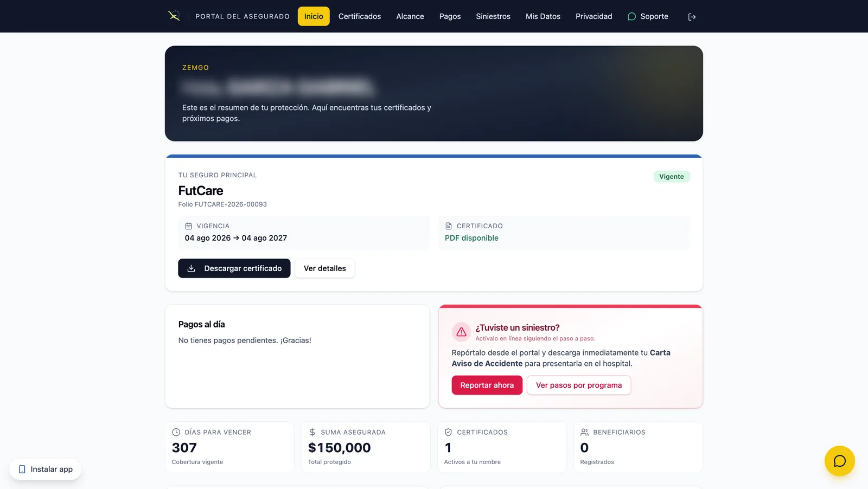Click Reportar ahora button
The width and height of the screenshot is (868, 489).
[x=487, y=385]
